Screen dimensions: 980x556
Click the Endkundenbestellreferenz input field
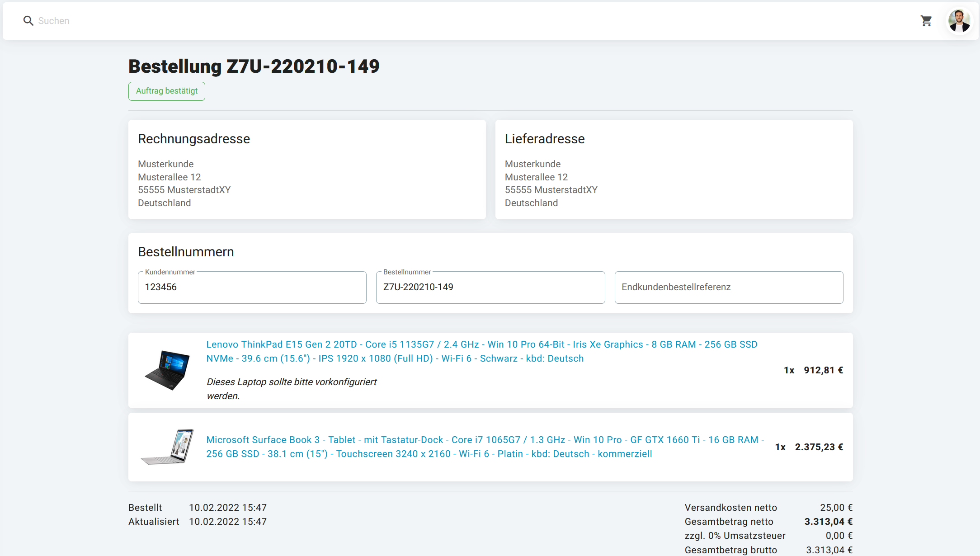tap(728, 287)
